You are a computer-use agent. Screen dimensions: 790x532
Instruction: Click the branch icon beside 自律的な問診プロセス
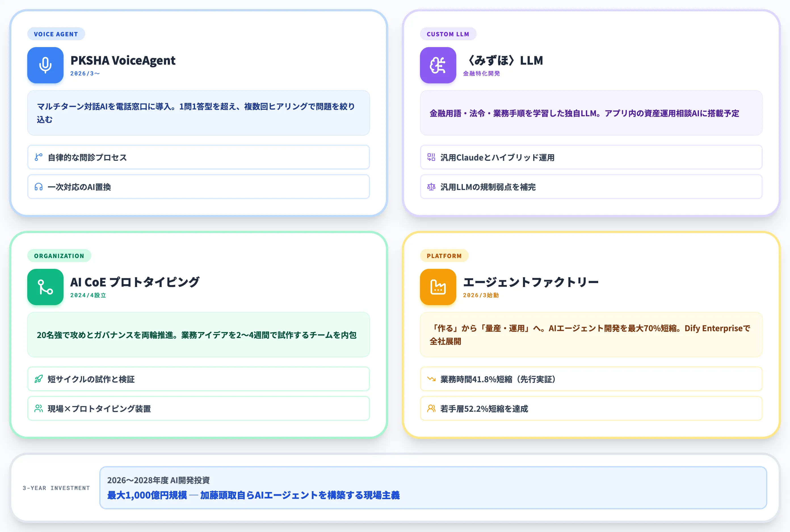tap(39, 157)
